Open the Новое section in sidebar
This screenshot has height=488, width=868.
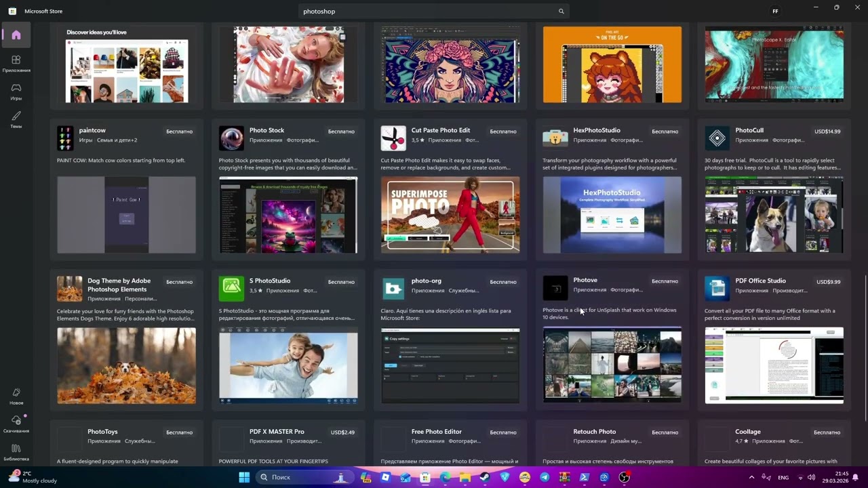click(x=16, y=396)
